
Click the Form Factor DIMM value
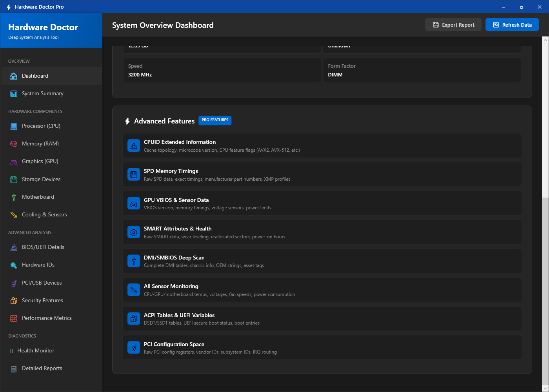[335, 75]
